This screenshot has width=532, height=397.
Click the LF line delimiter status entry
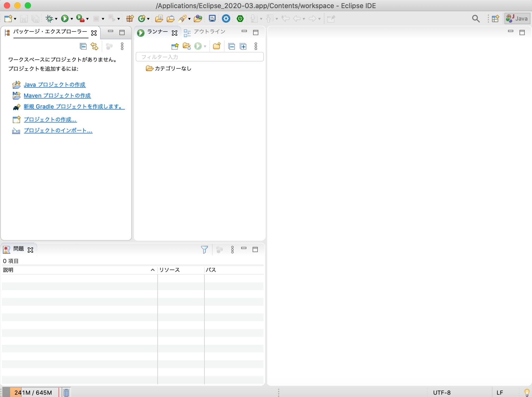coord(500,393)
